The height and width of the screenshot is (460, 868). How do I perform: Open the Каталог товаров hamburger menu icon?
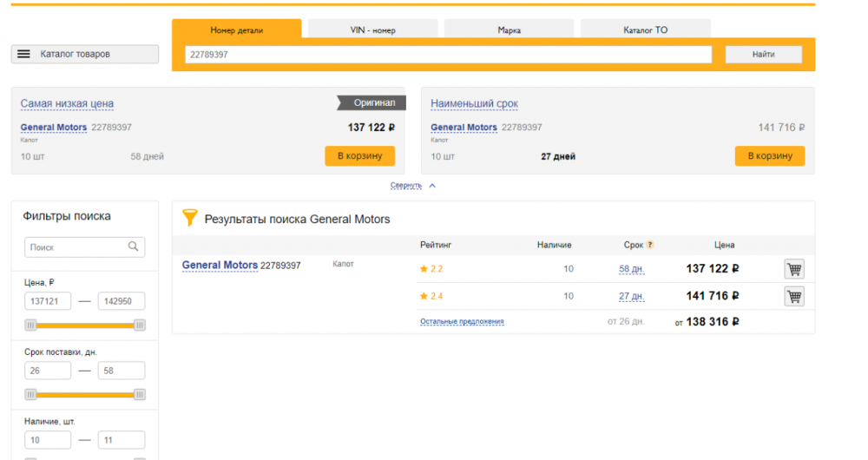(23, 54)
